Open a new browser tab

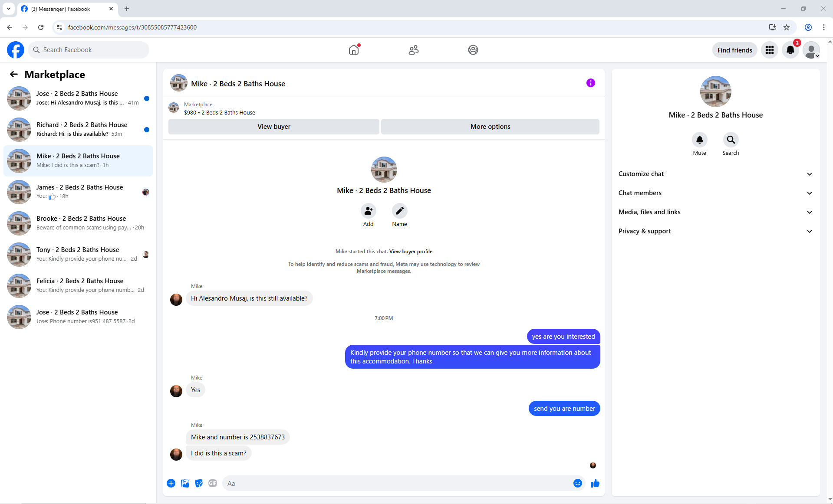point(127,9)
